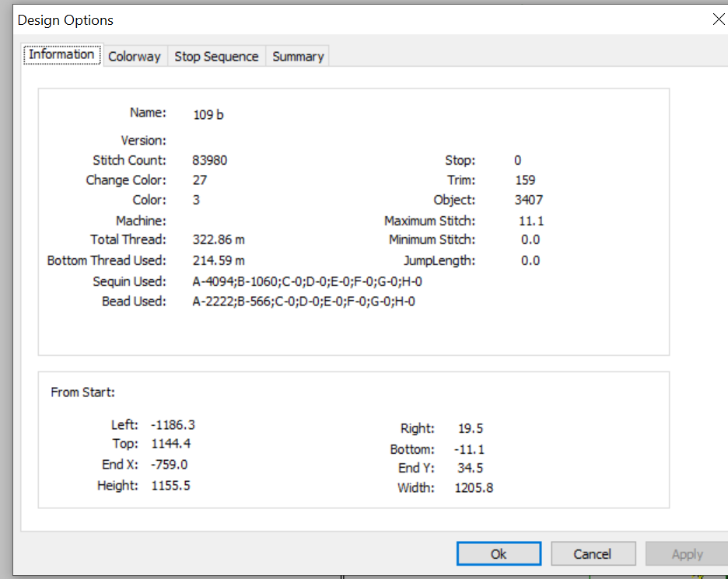Select the Summary tab
Screen dimensions: 728x579
[x=298, y=57]
